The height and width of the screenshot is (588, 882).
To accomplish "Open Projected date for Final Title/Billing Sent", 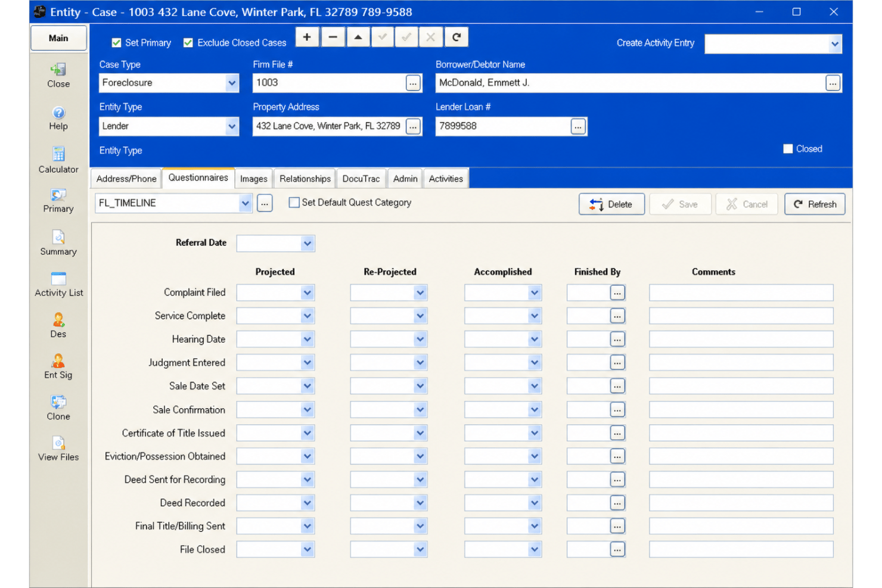I will pos(308,526).
